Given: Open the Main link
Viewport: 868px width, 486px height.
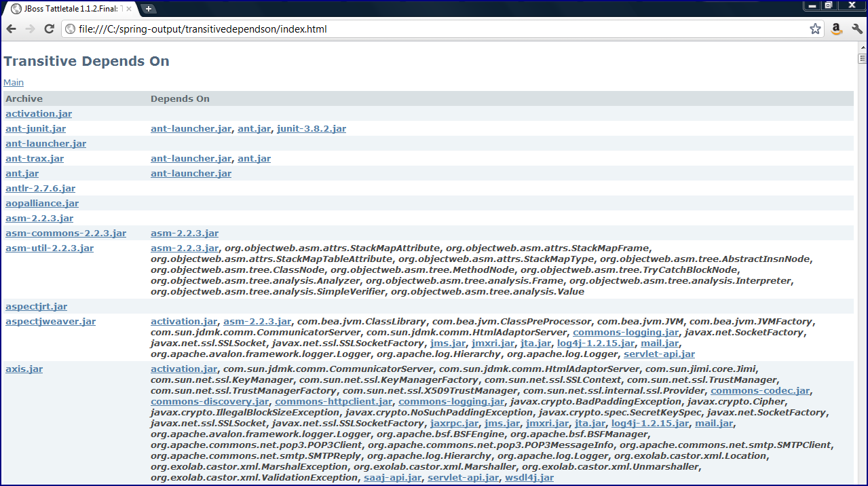Looking at the screenshot, I should [x=14, y=82].
